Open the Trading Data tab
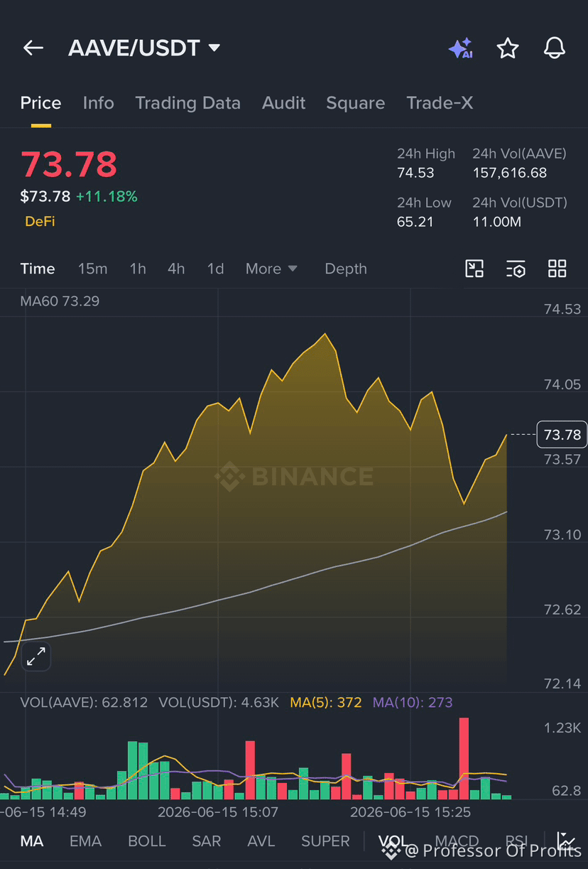 click(187, 103)
